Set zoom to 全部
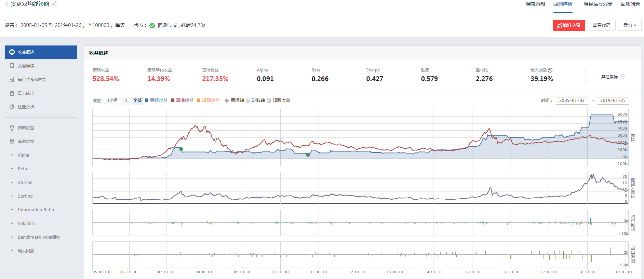 click(137, 100)
